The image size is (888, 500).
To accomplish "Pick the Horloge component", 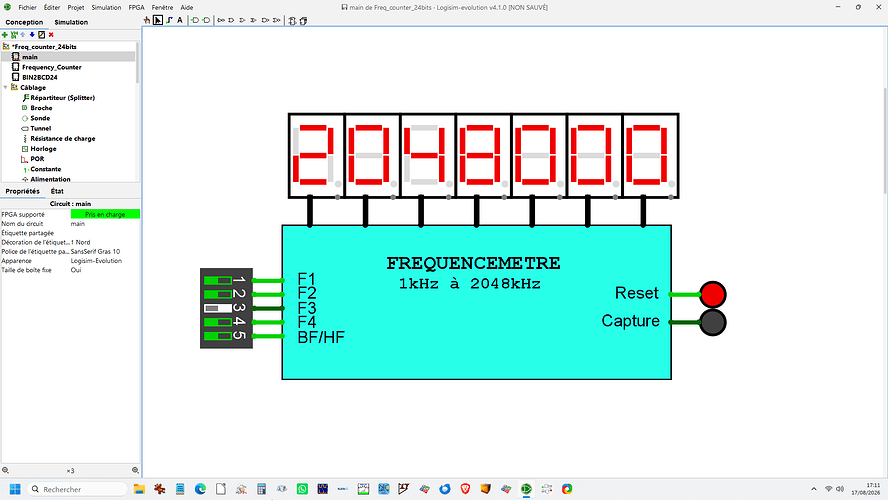I will tap(43, 148).
